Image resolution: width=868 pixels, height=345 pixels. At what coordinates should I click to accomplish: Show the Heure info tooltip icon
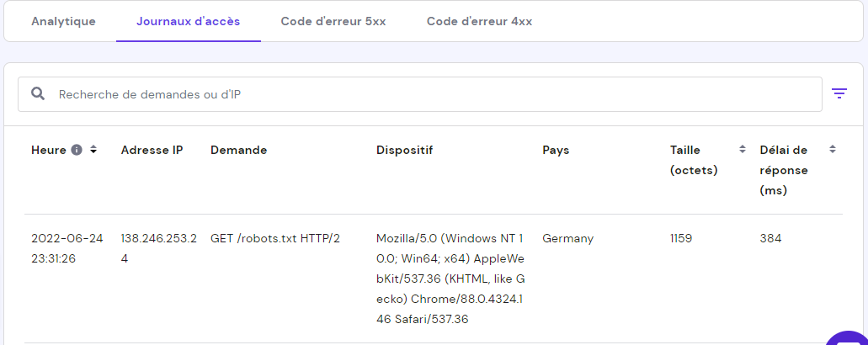click(x=77, y=150)
